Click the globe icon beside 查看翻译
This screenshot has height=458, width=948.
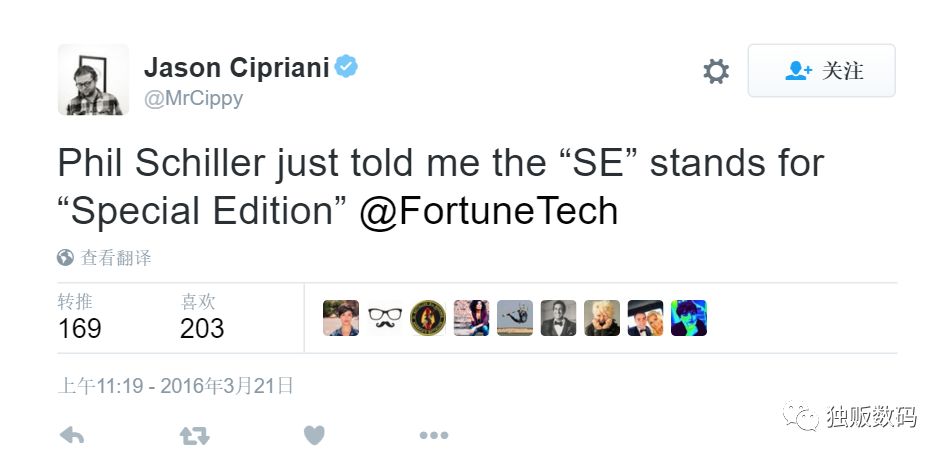tap(66, 258)
